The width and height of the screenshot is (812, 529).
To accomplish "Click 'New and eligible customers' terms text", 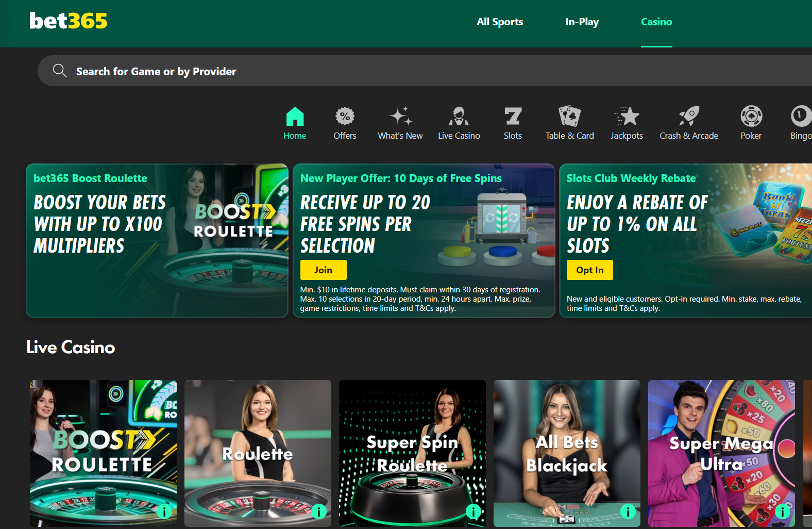I will pos(684,304).
